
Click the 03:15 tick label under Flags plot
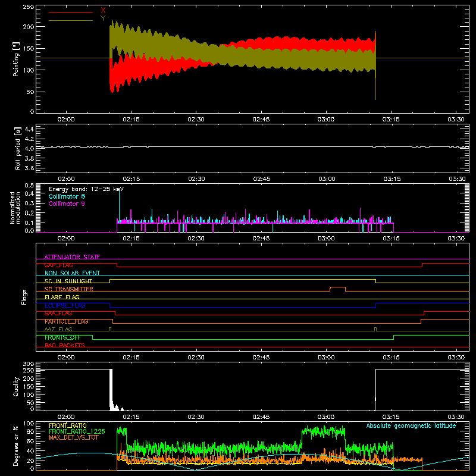coord(391,358)
